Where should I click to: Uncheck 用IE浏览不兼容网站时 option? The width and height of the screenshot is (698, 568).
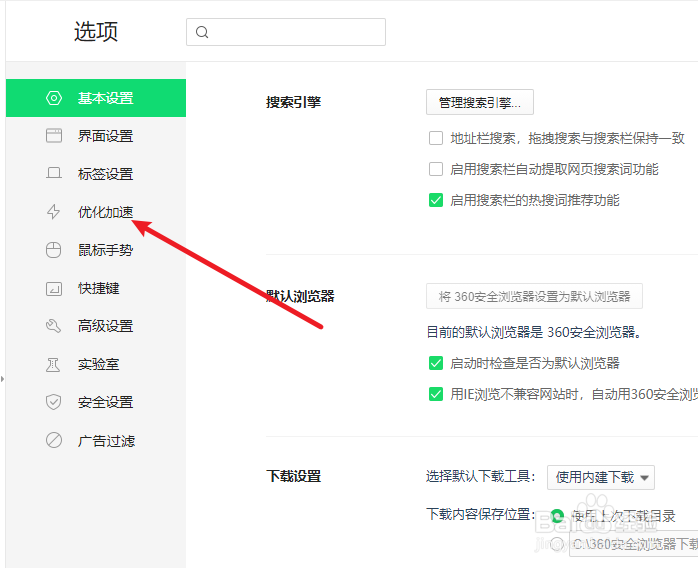click(436, 394)
